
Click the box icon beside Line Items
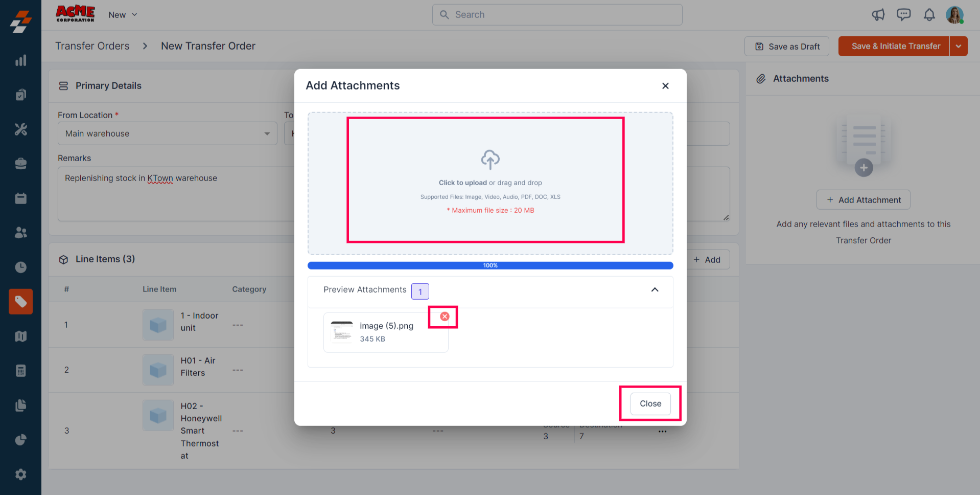[x=63, y=259]
